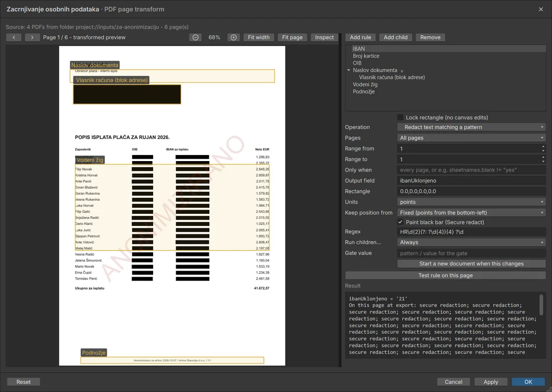Go to the next page arrow
Screen dimensions: 552x392
[x=32, y=37]
